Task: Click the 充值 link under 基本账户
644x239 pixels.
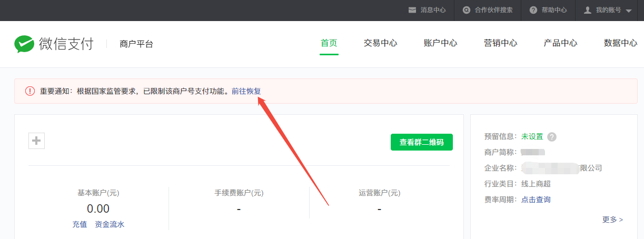Action: (x=80, y=224)
